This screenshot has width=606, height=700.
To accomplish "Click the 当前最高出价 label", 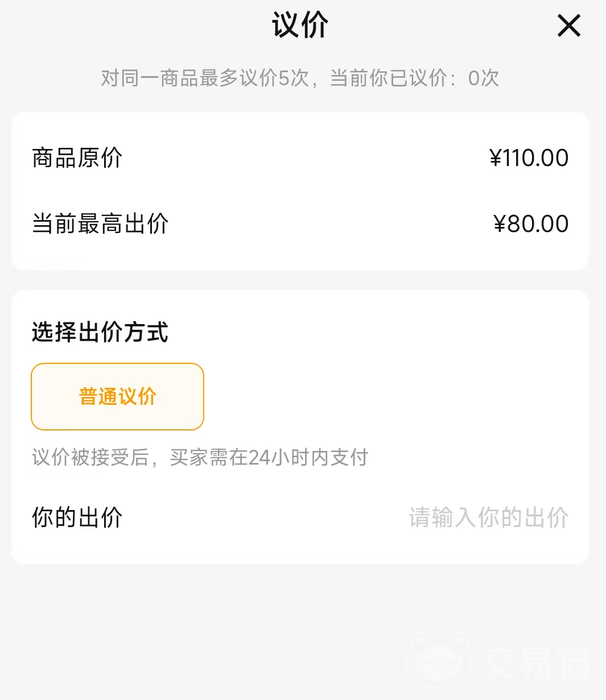I will coord(100,223).
